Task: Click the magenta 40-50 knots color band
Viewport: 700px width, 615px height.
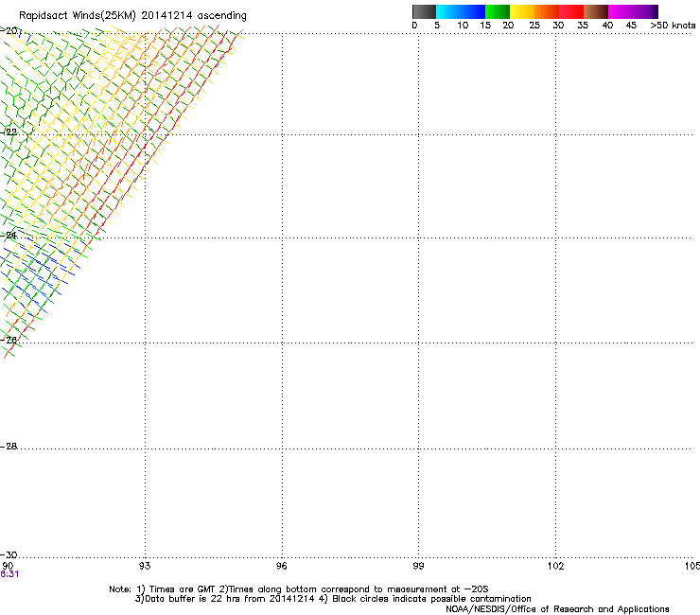Action: (x=633, y=11)
